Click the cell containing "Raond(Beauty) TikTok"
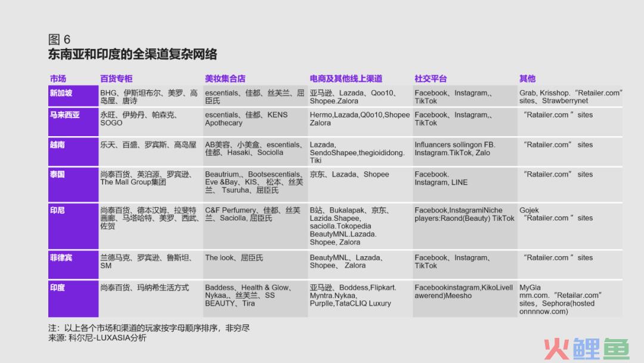Screen dimensions: 644x363 click(465, 226)
